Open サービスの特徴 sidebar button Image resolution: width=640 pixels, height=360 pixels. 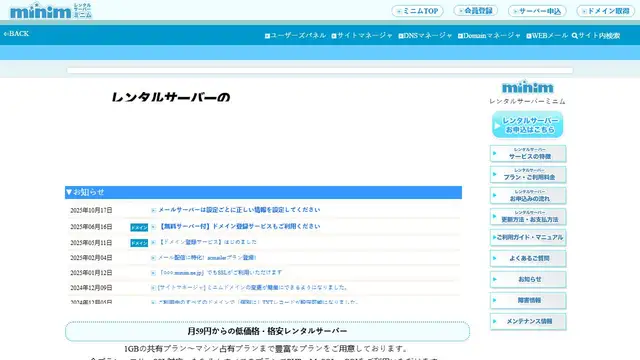(528, 154)
